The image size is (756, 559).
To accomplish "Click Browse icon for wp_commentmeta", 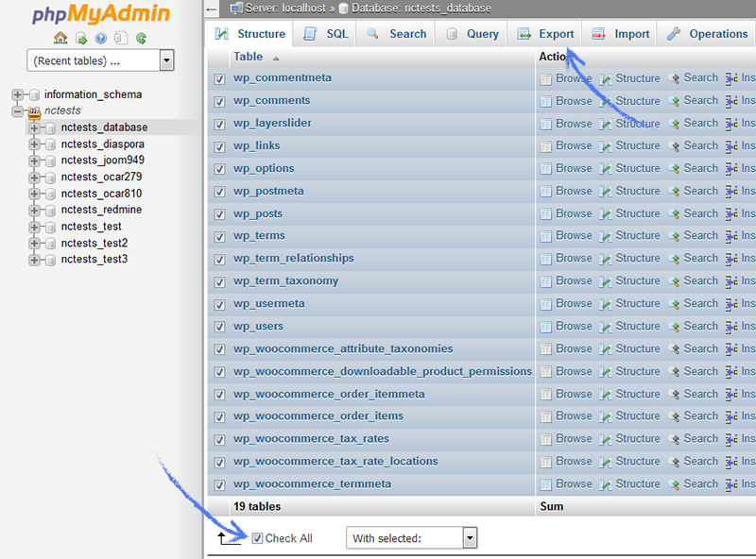I will (546, 79).
